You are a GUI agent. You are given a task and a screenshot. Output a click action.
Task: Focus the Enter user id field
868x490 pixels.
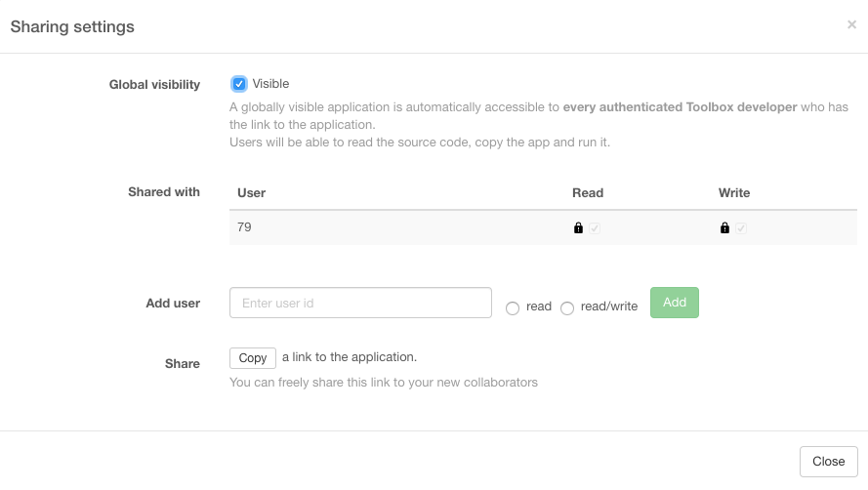360,303
